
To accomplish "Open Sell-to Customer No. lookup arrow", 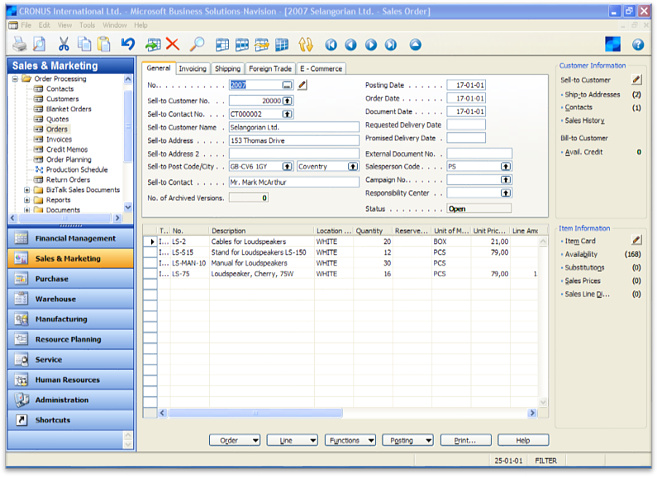I will 287,101.
